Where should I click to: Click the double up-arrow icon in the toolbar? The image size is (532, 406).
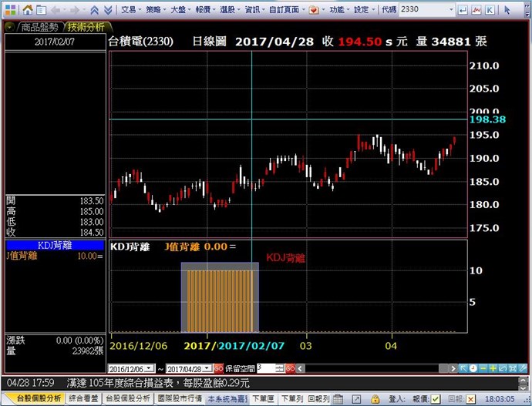click(x=93, y=10)
